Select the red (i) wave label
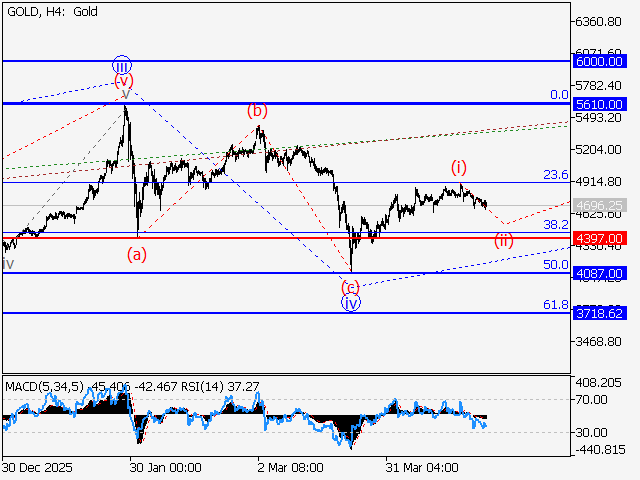Screen dimensions: 640x480 click(459, 167)
